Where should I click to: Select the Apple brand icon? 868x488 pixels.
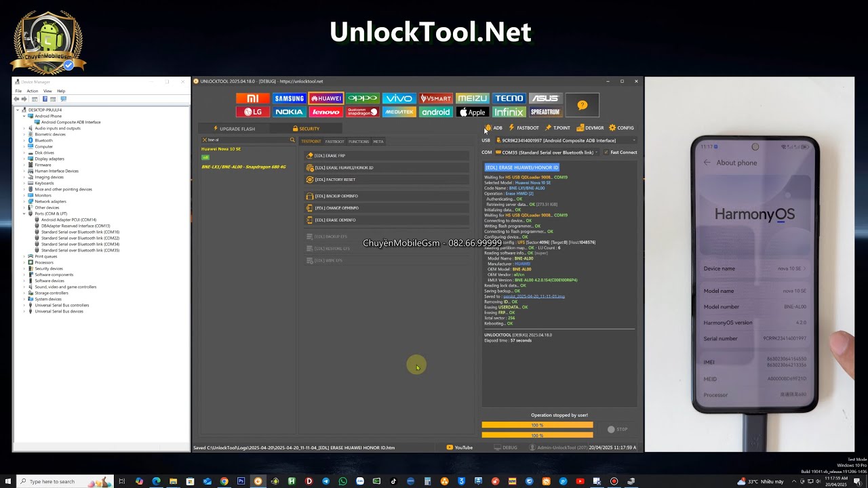tap(472, 112)
